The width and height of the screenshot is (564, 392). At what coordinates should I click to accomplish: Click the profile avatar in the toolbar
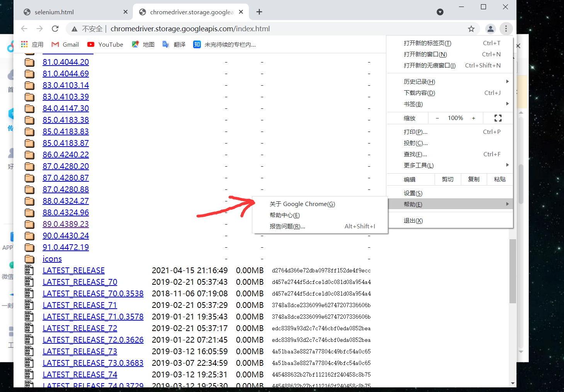[x=491, y=29]
